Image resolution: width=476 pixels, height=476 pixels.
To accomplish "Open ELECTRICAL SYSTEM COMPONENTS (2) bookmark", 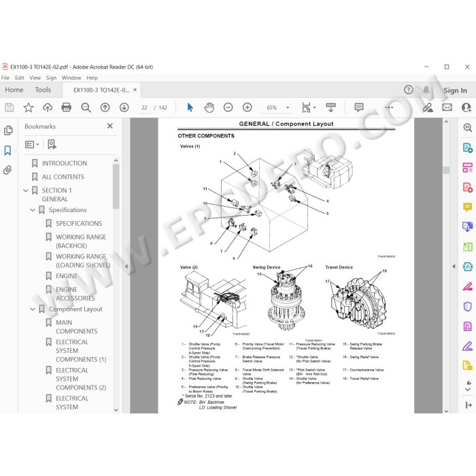I will point(81,379).
